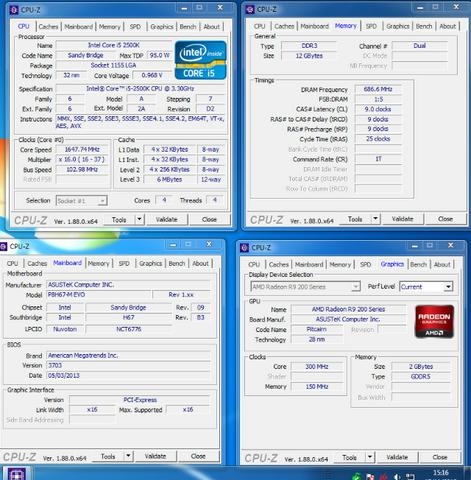Click the Tools button in the Graphics window
Viewport: 471px width, 480px height.
350,457
